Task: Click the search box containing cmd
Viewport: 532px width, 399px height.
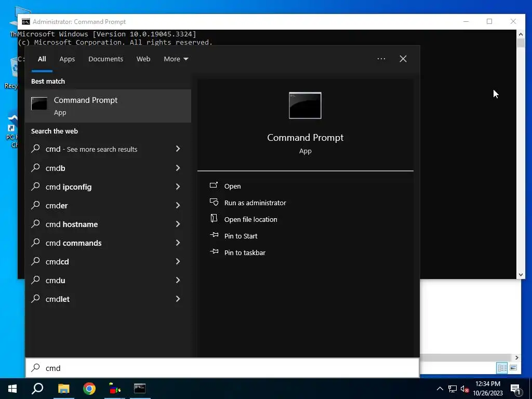Action: [x=222, y=368]
